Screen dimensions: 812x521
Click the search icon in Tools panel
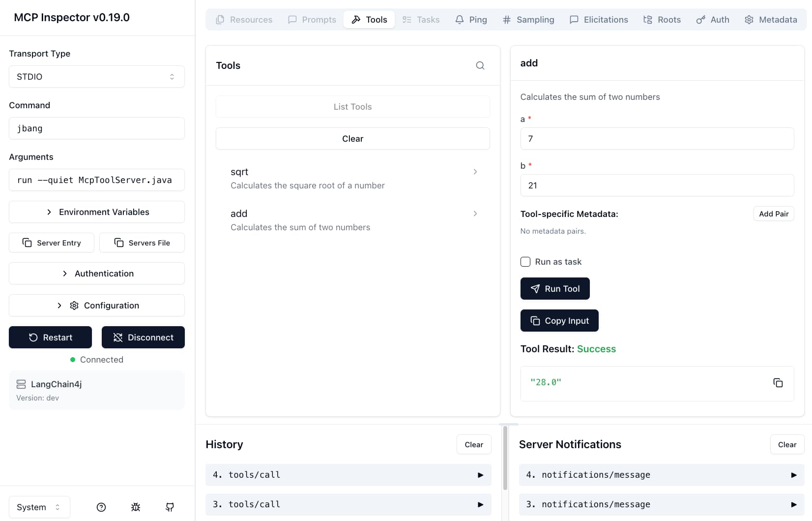pos(480,65)
